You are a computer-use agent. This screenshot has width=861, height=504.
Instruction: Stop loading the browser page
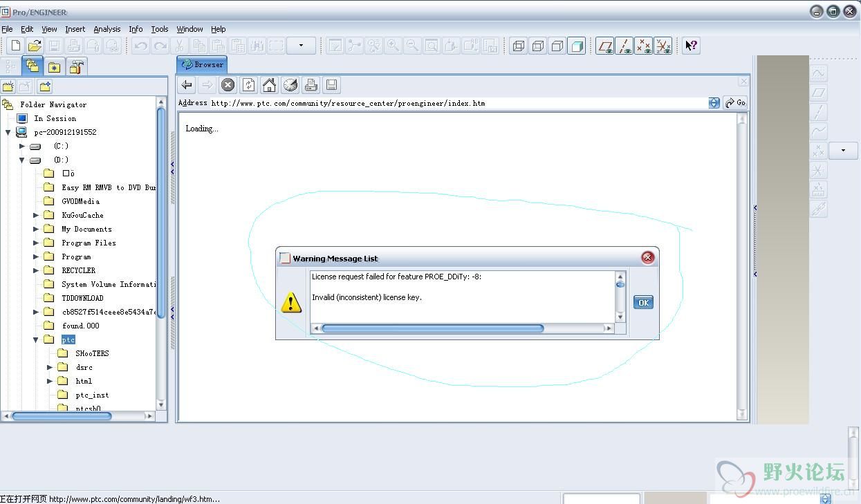[228, 85]
